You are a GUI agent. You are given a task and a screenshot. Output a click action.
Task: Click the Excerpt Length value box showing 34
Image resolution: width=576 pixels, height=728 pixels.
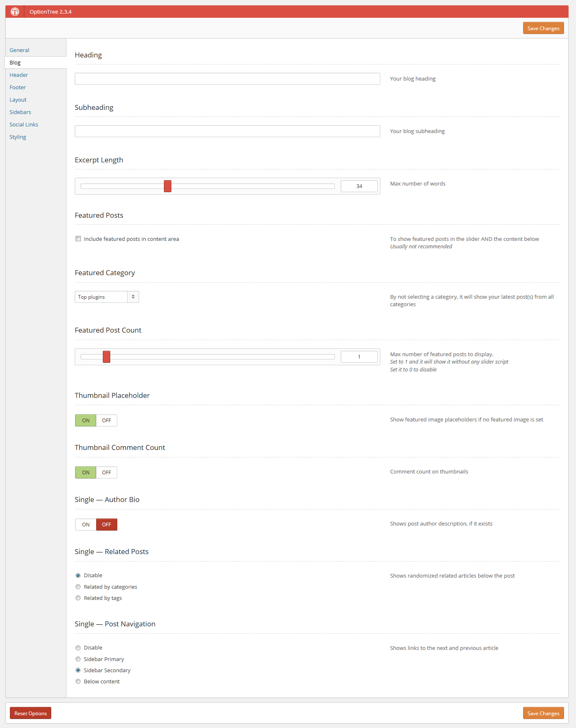359,186
